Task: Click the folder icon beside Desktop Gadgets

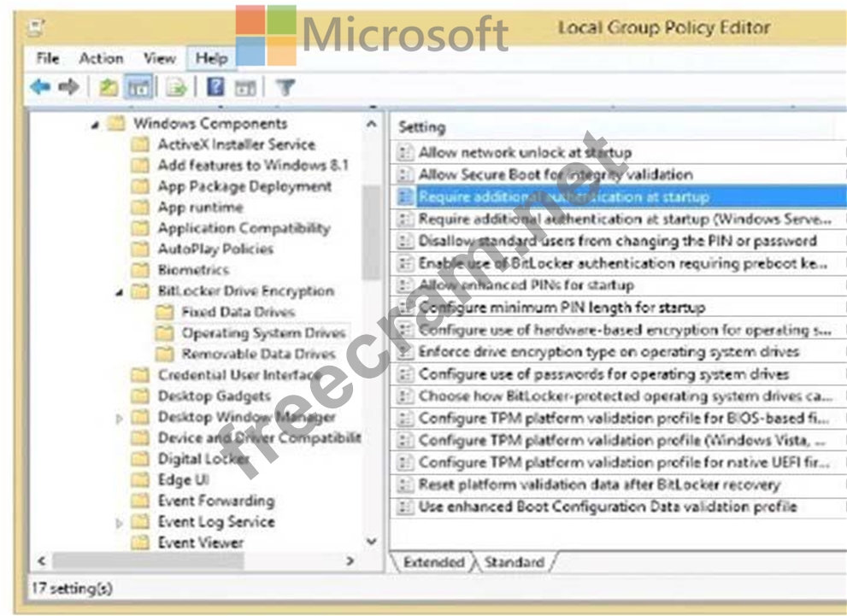Action: click(x=140, y=396)
